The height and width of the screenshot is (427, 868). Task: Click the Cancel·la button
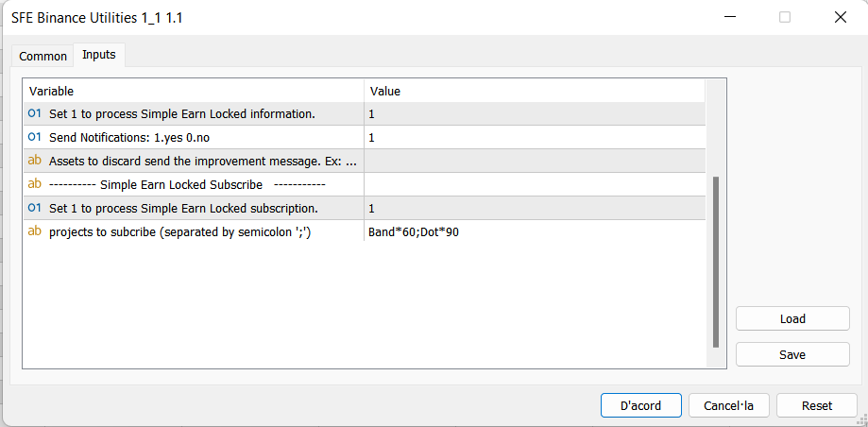[728, 405]
